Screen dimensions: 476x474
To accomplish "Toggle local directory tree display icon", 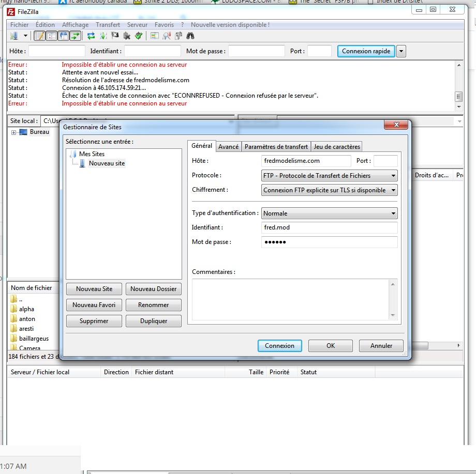I will point(52,36).
